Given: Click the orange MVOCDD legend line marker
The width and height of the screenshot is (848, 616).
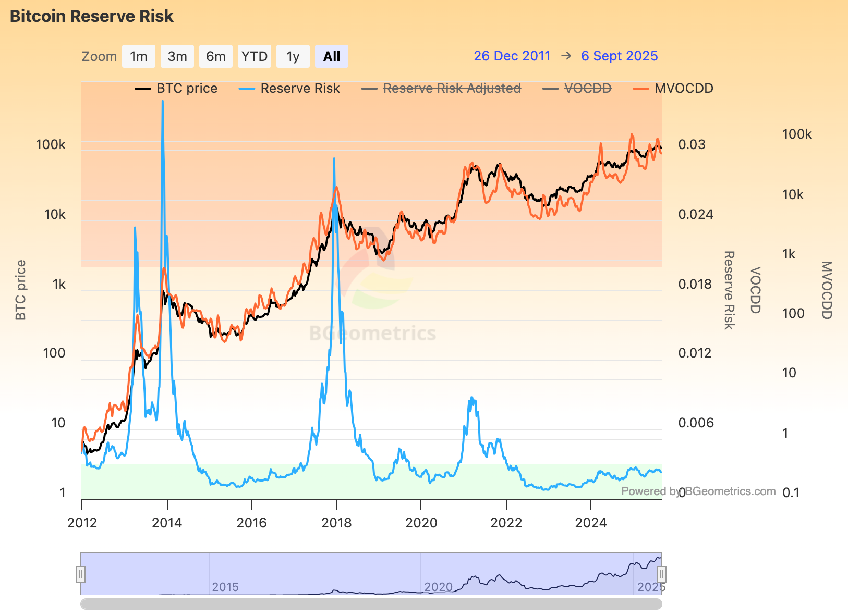Looking at the screenshot, I should [641, 89].
